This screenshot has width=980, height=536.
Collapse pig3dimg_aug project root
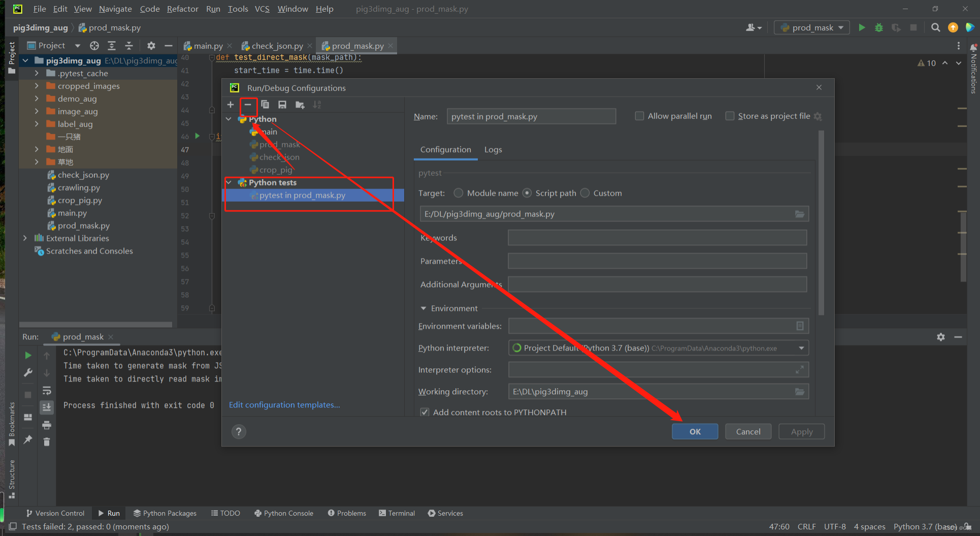point(25,60)
